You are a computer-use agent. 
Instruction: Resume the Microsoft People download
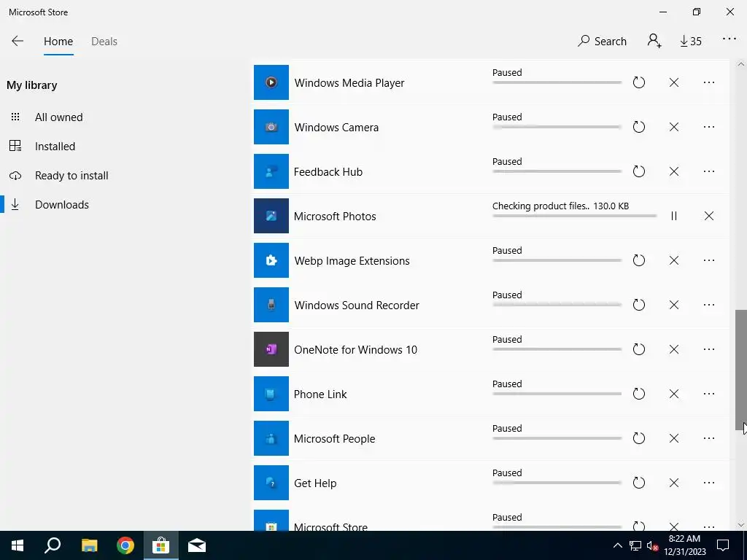[x=639, y=438]
